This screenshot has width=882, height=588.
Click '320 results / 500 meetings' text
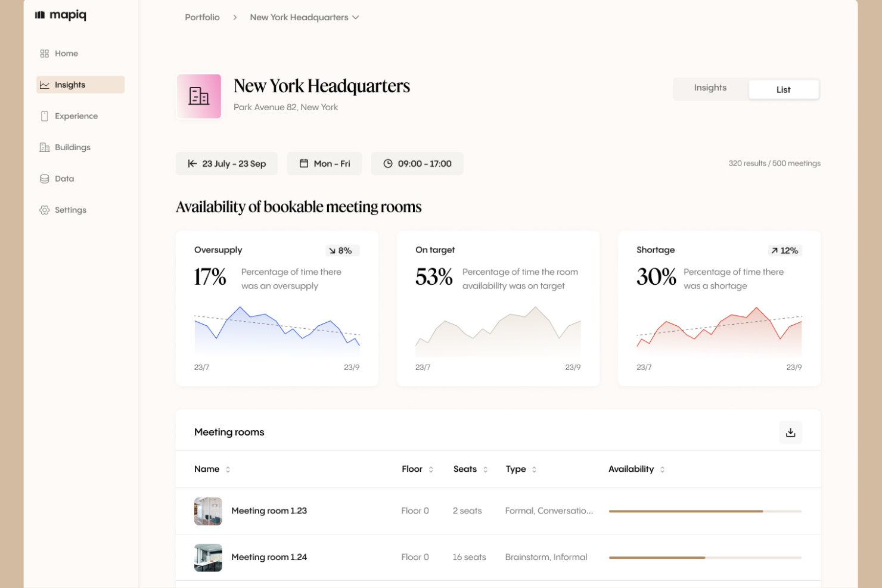point(774,163)
